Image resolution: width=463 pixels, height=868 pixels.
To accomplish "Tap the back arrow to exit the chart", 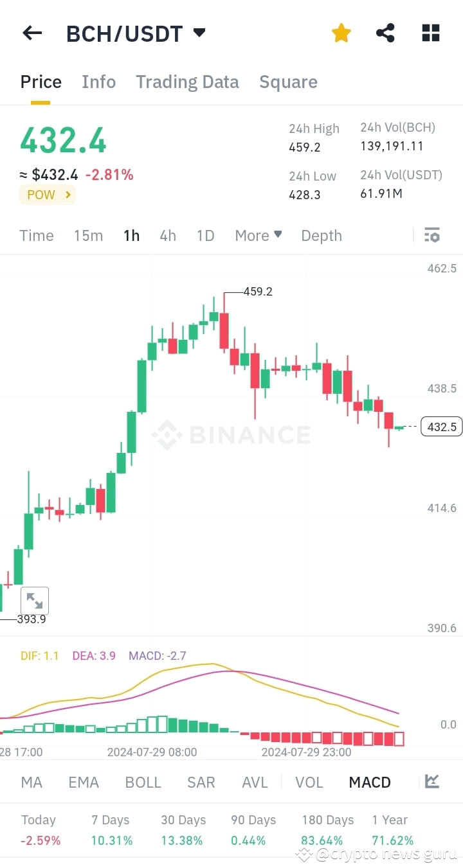I will point(32,33).
